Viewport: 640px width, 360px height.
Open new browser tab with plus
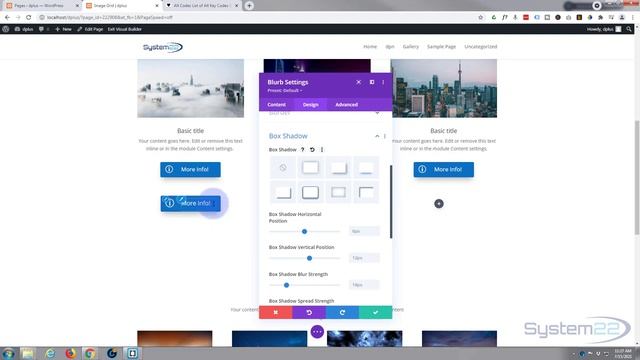[x=249, y=6]
